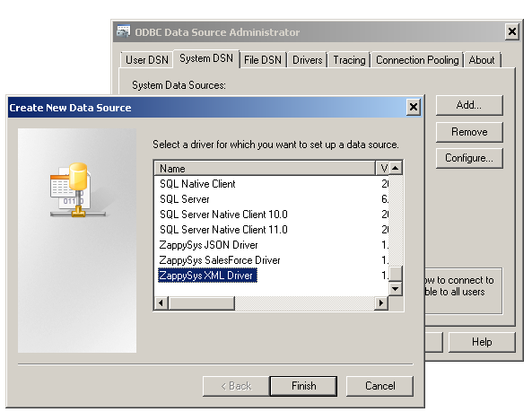
Task: Click horizontal scroll right arrow
Action: click(x=381, y=302)
